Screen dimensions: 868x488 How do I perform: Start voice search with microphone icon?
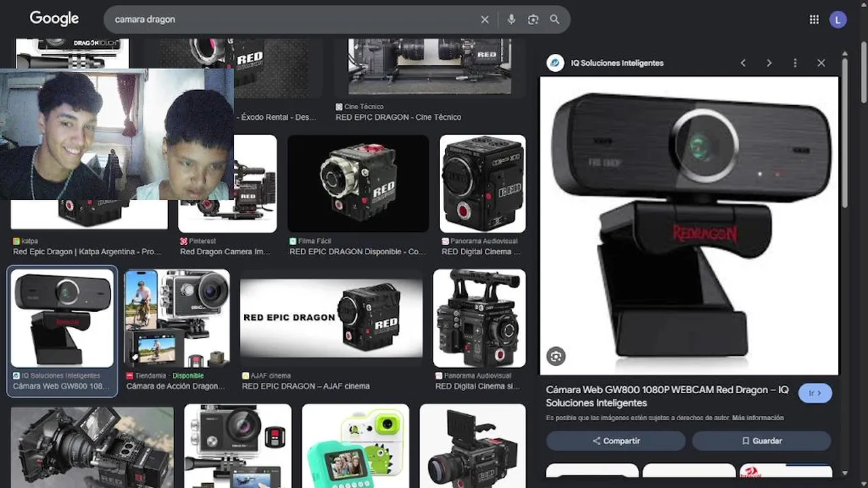click(x=511, y=20)
